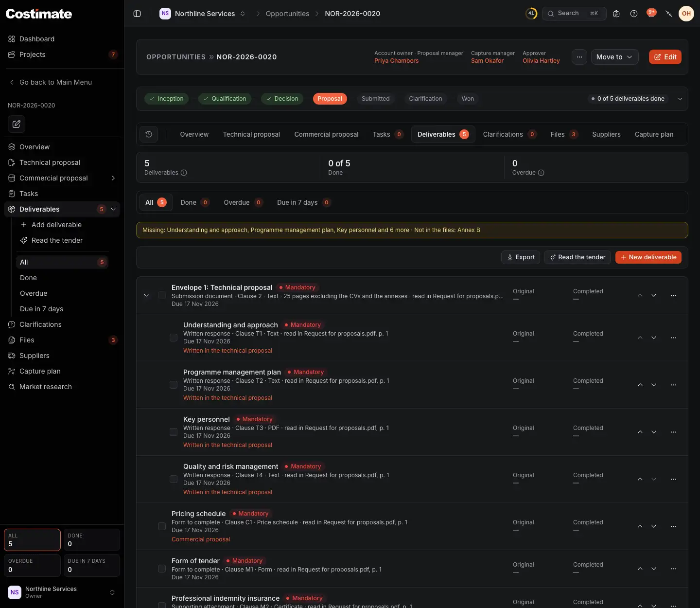This screenshot has height=608, width=700.
Task: Open the three-dot menu beside Move to
Action: point(579,57)
